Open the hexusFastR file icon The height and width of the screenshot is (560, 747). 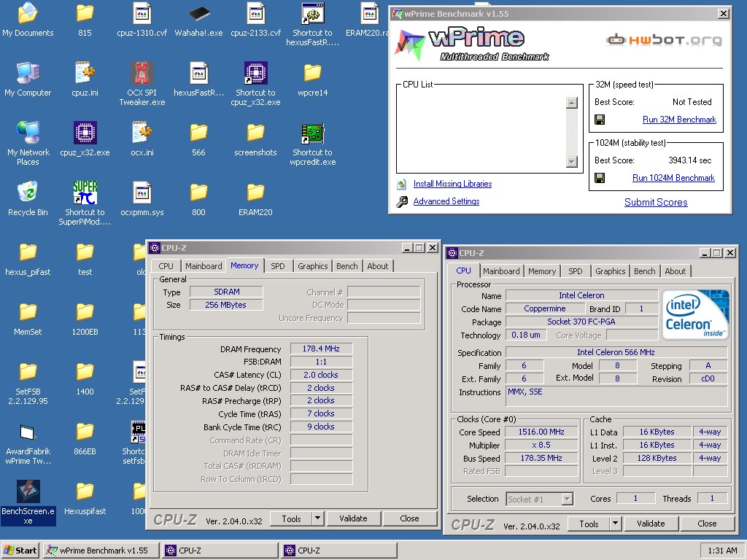pos(198,73)
